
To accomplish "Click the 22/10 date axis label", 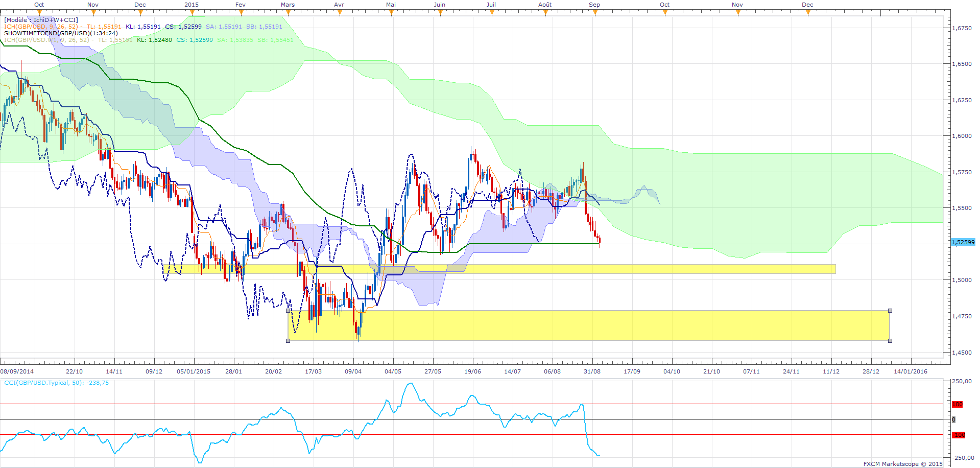I will pos(75,371).
